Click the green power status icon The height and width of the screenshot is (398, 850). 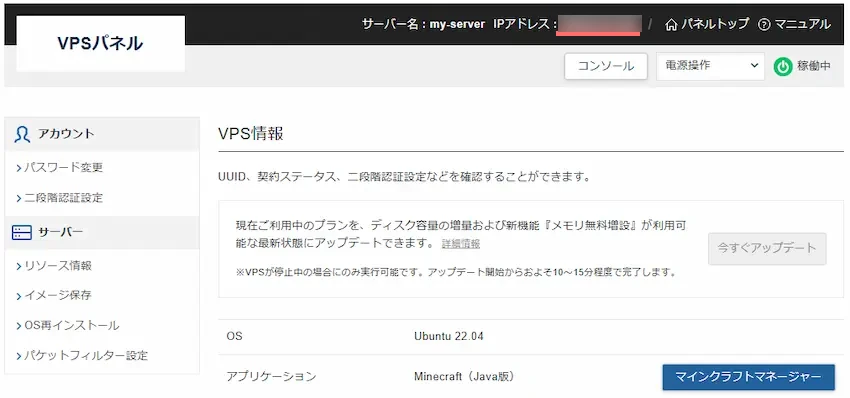tap(783, 67)
